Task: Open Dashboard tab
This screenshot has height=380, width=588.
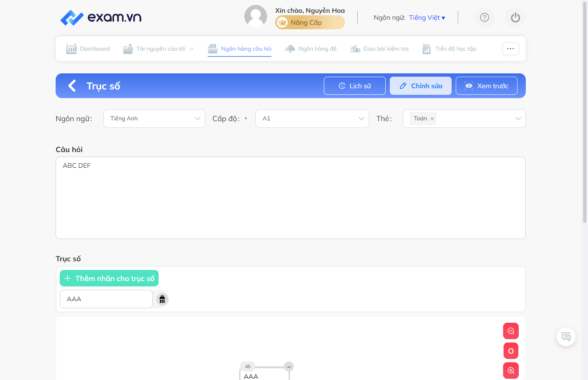Action: tap(88, 49)
